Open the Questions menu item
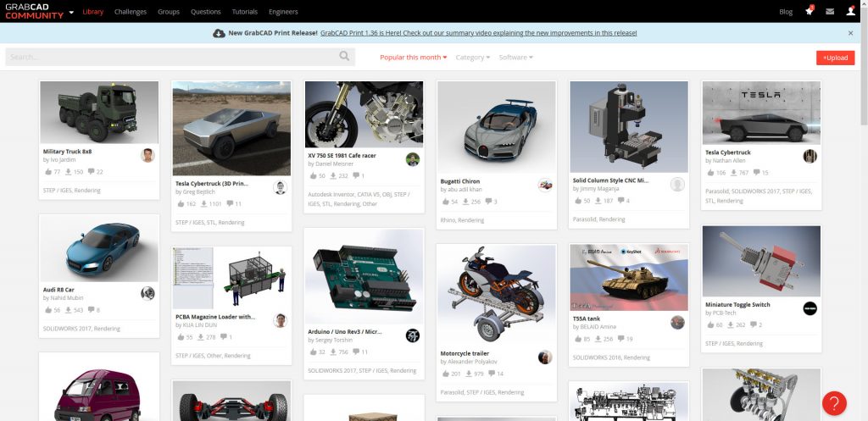This screenshot has width=868, height=421. pos(206,12)
